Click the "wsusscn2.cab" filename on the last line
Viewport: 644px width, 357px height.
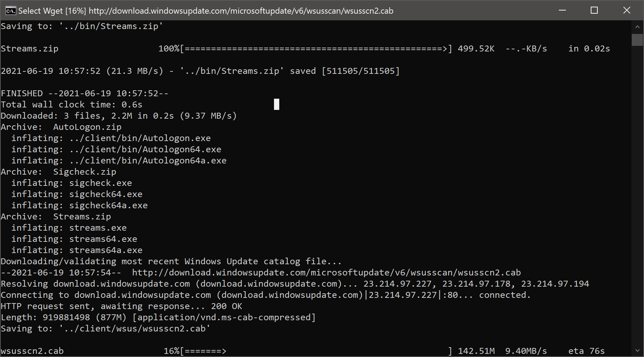pyautogui.click(x=32, y=351)
